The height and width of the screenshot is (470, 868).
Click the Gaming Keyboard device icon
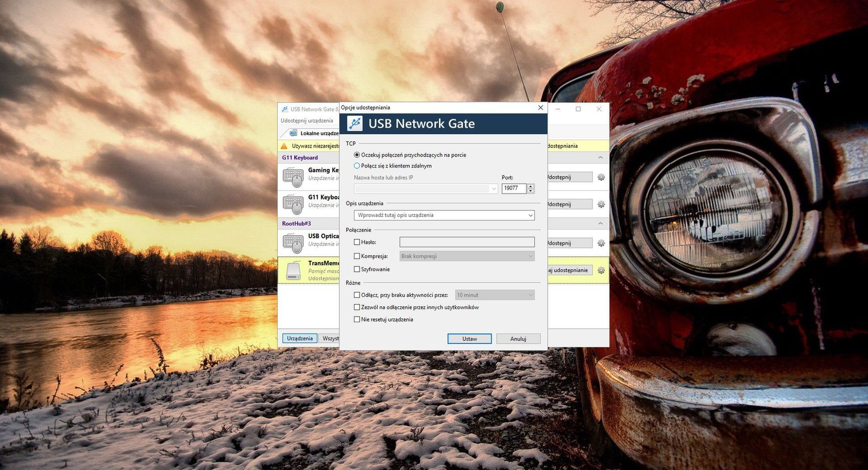click(293, 177)
